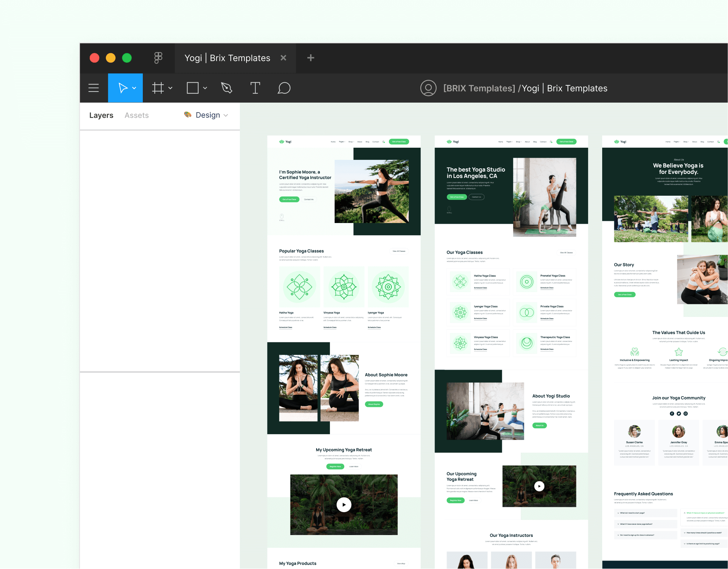
Task: Click the Yogi | Brix Templates file title
Action: [565, 88]
